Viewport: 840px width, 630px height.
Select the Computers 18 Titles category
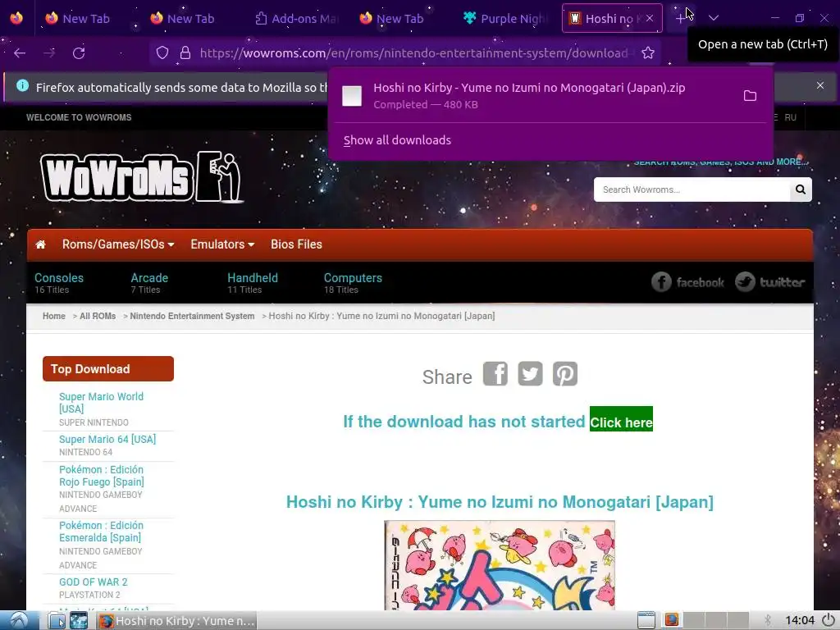pos(353,283)
